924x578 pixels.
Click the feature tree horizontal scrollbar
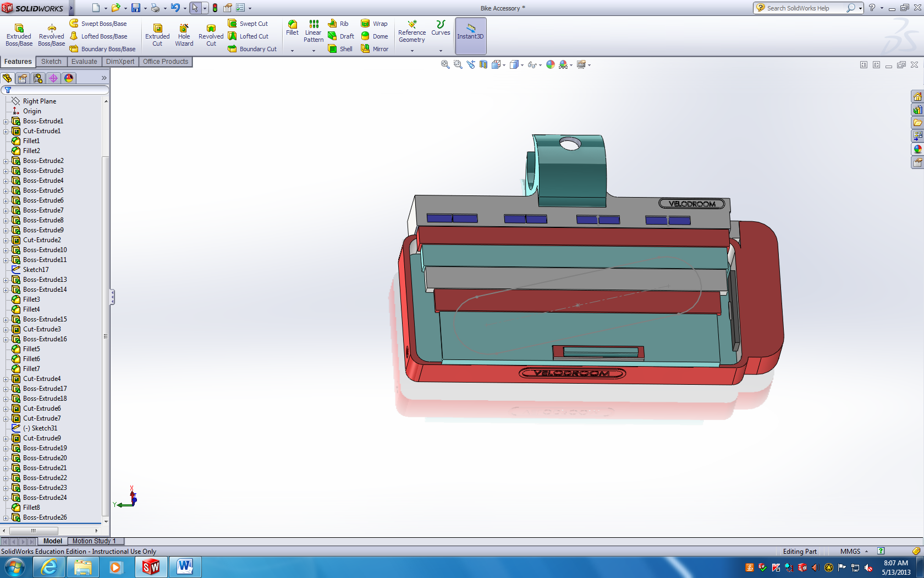pyautogui.click(x=34, y=531)
